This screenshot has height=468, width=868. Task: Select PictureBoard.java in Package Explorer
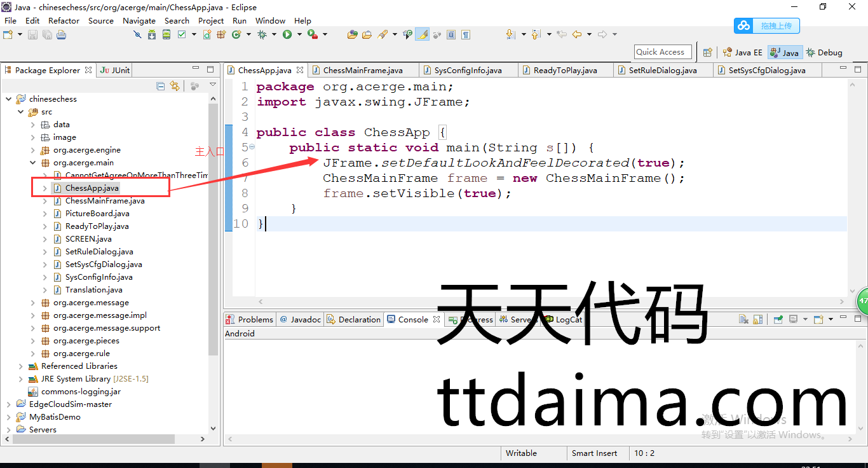(97, 214)
